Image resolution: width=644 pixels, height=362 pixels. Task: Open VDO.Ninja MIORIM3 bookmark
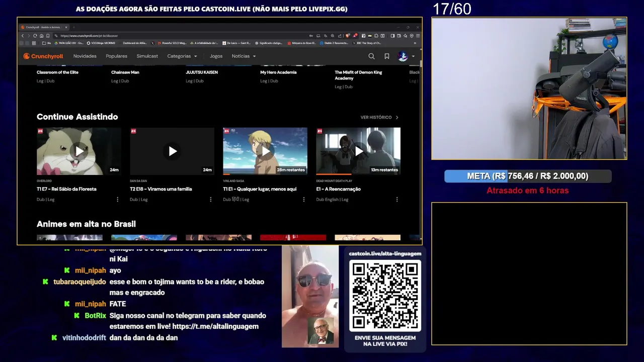(101, 43)
